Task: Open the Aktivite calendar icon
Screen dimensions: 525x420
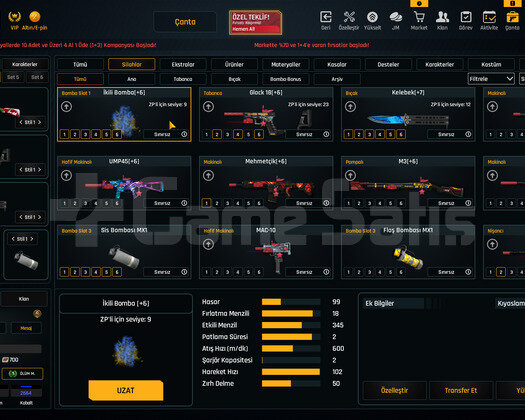Action: coord(489,17)
